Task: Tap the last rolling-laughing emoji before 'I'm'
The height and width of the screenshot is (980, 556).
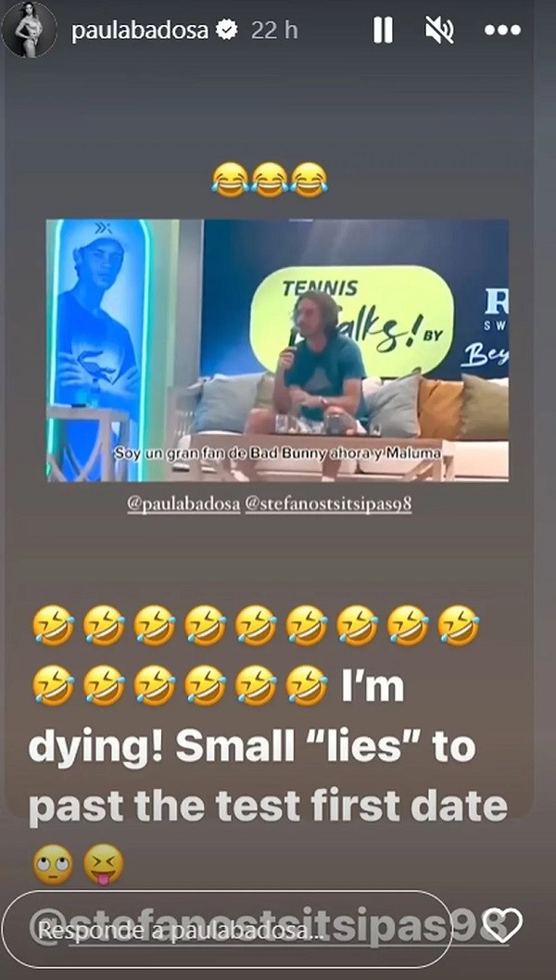Action: pos(307,685)
